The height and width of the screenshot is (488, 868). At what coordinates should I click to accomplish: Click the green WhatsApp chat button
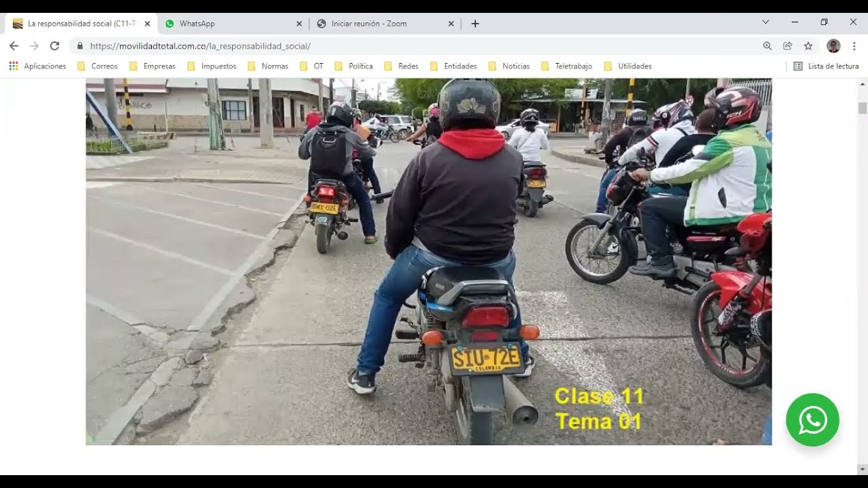(x=812, y=420)
